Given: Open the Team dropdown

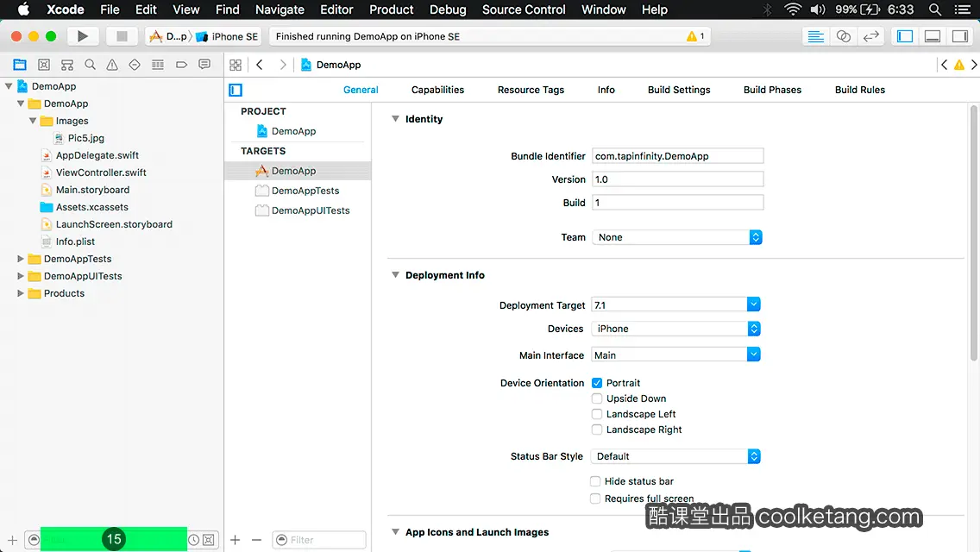Looking at the screenshot, I should click(x=677, y=237).
